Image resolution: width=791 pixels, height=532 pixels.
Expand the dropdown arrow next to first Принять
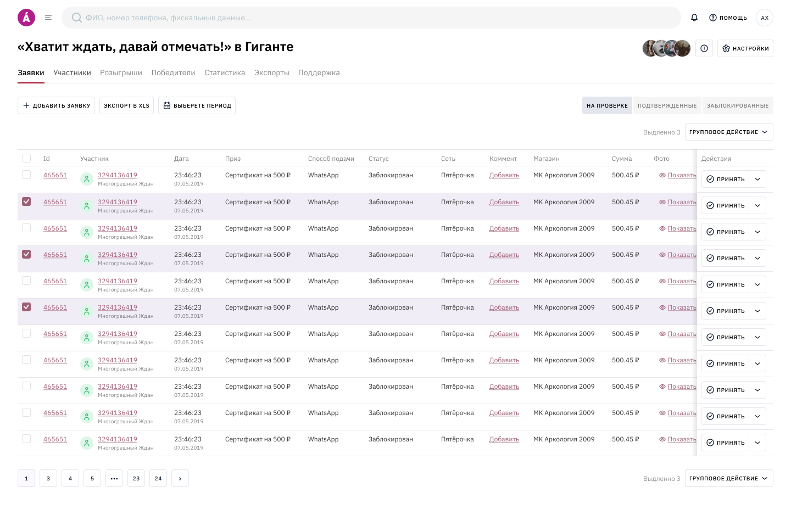(x=757, y=179)
